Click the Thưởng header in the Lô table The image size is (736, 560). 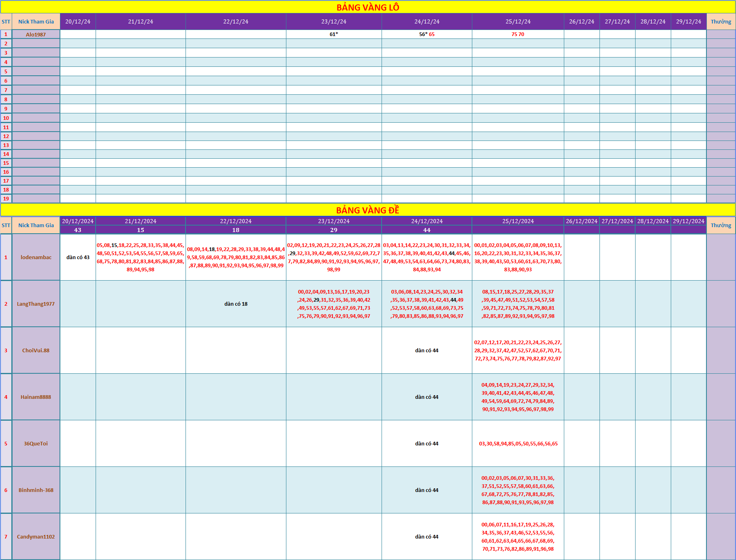[x=721, y=21]
